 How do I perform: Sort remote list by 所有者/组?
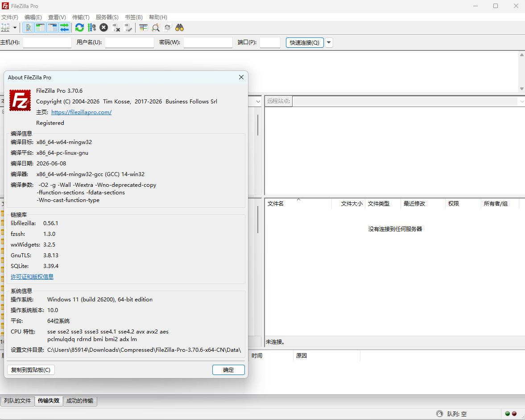pos(500,203)
